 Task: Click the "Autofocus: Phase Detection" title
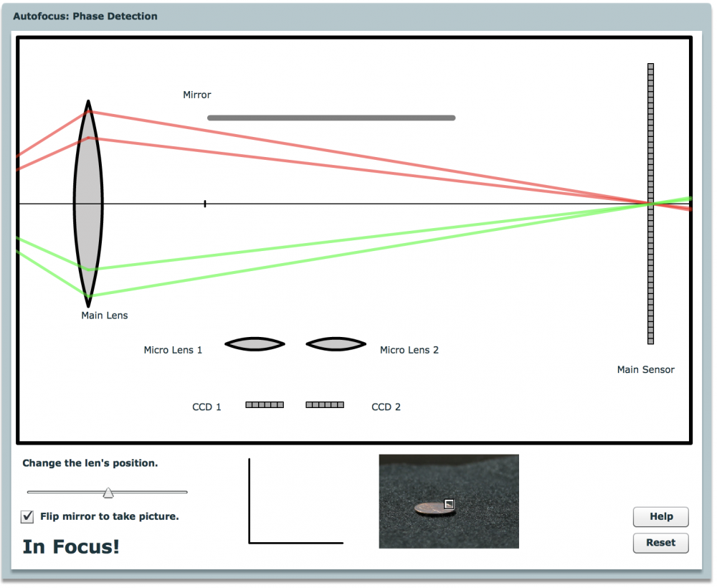(85, 16)
